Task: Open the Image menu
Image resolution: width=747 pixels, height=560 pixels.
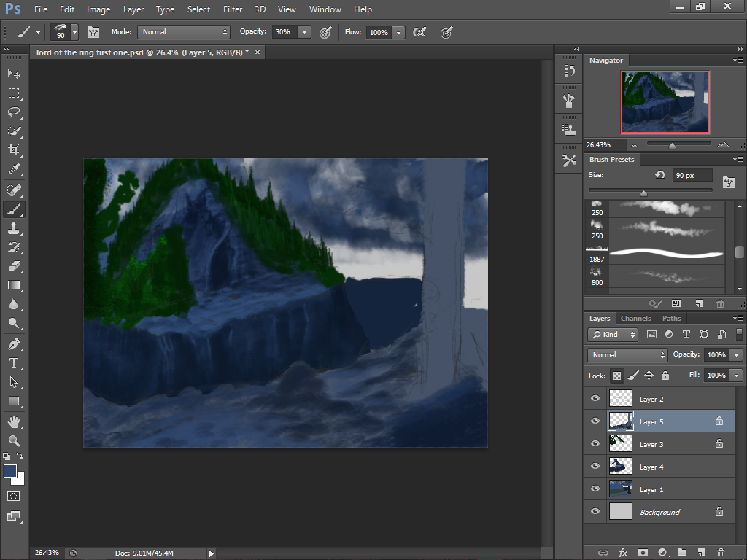Action: (98, 9)
